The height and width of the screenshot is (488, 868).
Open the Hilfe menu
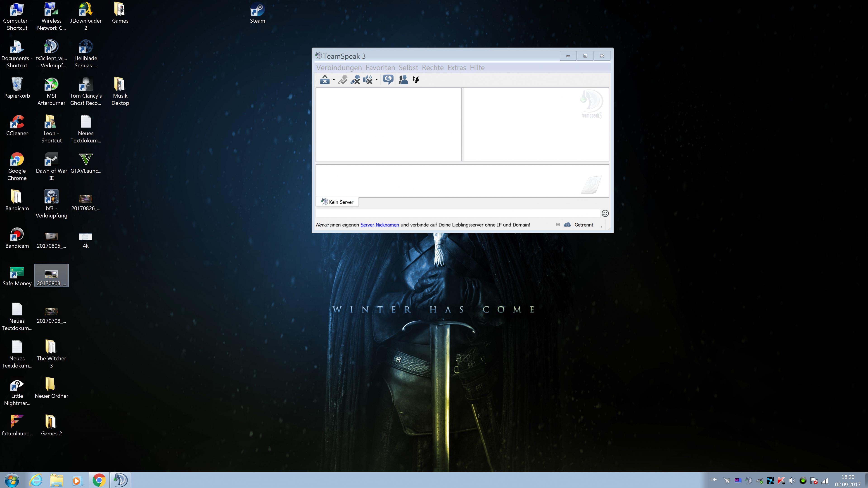click(x=477, y=67)
